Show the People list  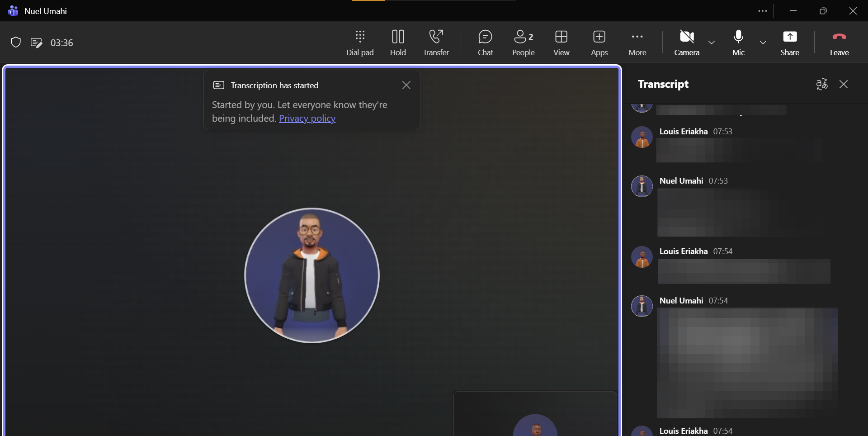524,43
